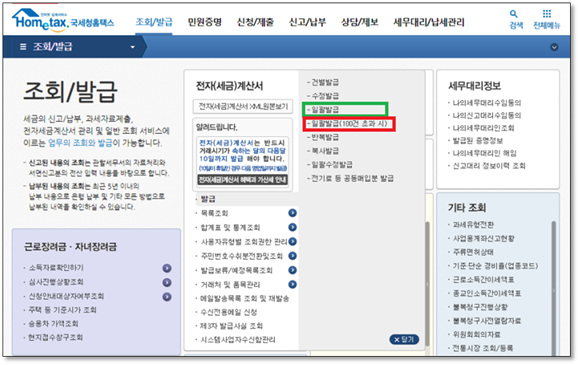
Task: Click the 발급 menu row
Action: [246, 199]
